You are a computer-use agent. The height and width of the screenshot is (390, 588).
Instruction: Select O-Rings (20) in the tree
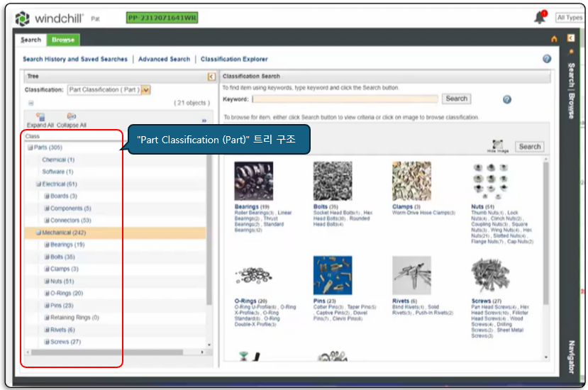67,294
